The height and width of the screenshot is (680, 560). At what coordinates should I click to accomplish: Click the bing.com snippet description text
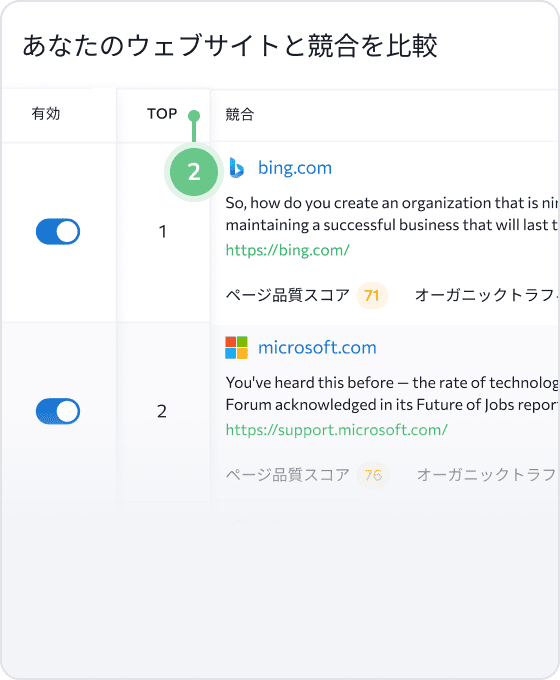392,214
